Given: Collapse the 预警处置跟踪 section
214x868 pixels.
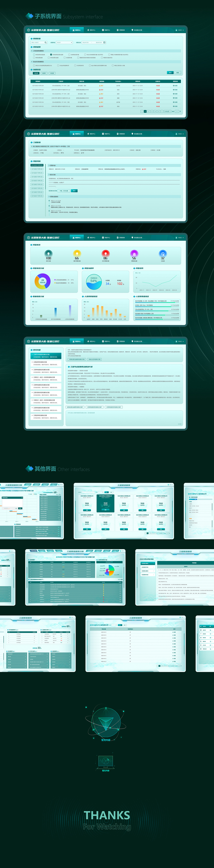Looking at the screenshot, I should pos(49,196).
